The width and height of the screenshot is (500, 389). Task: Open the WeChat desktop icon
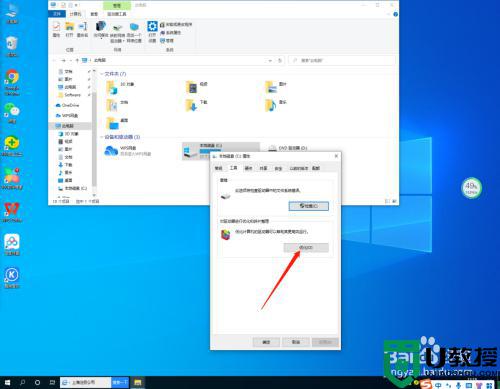[12, 113]
